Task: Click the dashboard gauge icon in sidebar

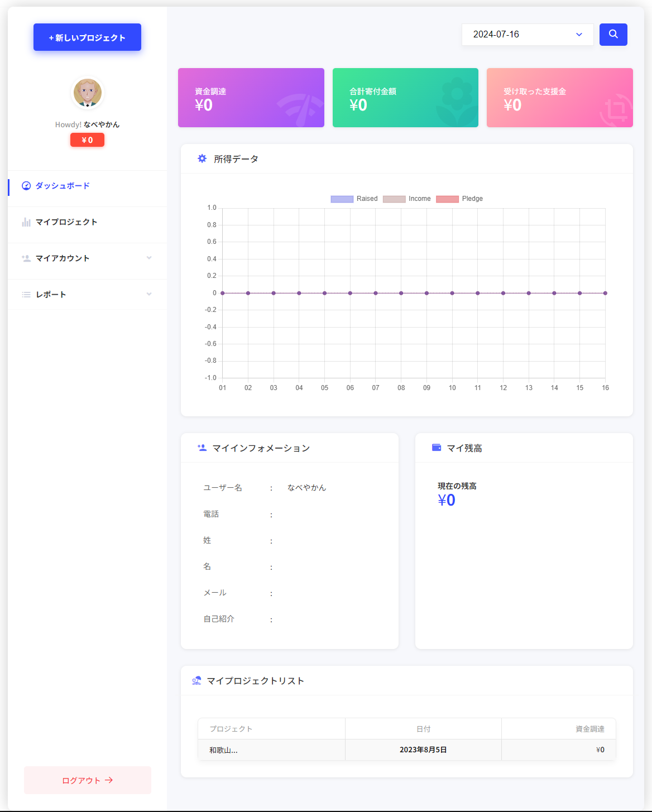Action: [x=26, y=186]
